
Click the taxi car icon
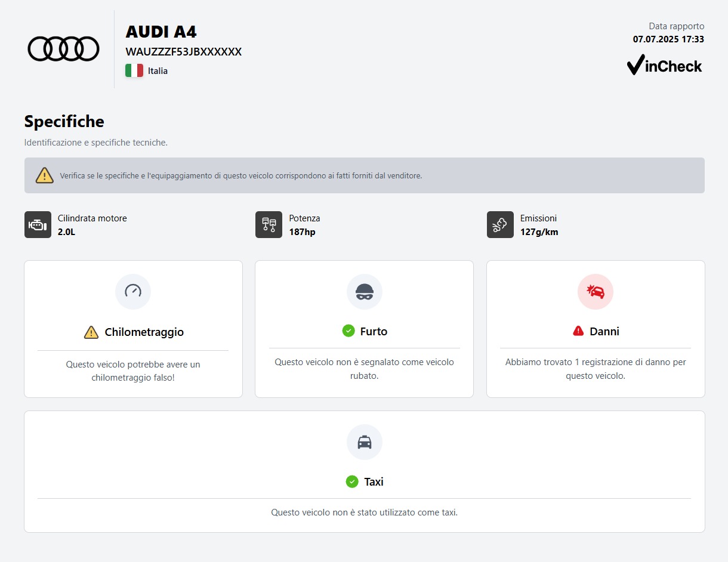(364, 442)
